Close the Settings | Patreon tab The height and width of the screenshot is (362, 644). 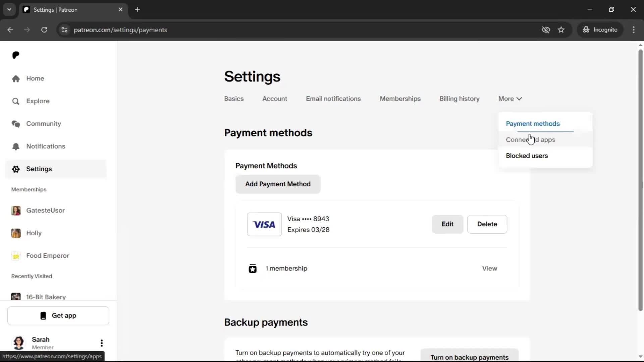[120, 10]
